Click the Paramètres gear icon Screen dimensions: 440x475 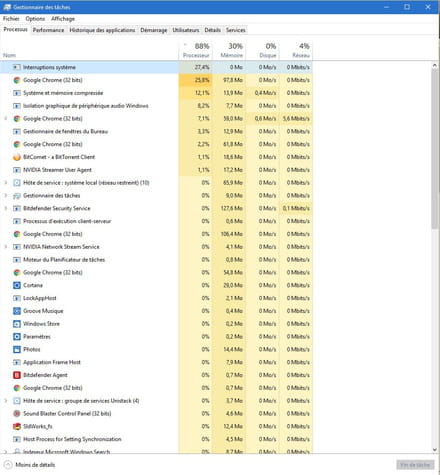(x=17, y=337)
